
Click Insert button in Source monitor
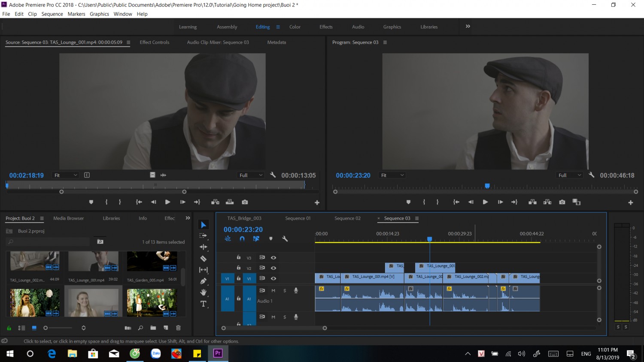pyautogui.click(x=215, y=202)
